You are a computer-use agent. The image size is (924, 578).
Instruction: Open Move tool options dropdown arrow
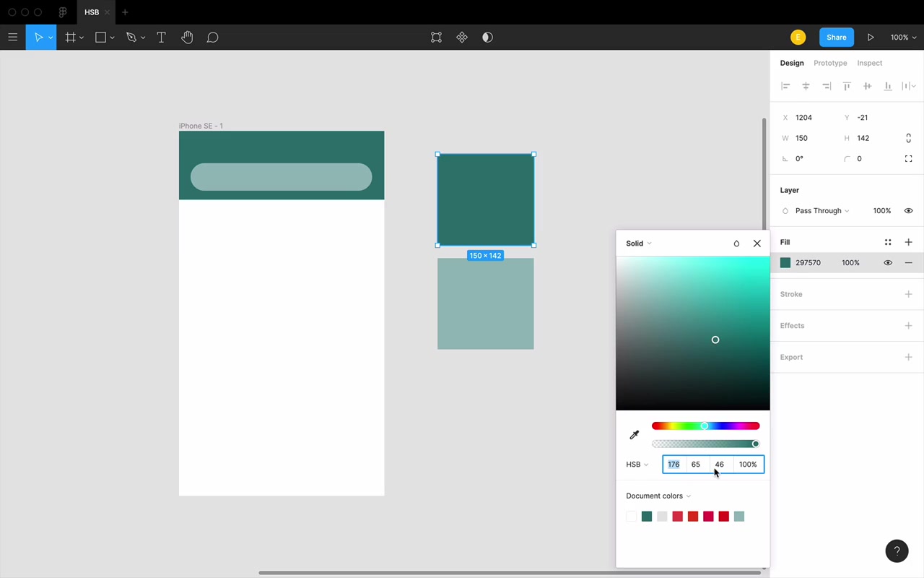(x=50, y=38)
